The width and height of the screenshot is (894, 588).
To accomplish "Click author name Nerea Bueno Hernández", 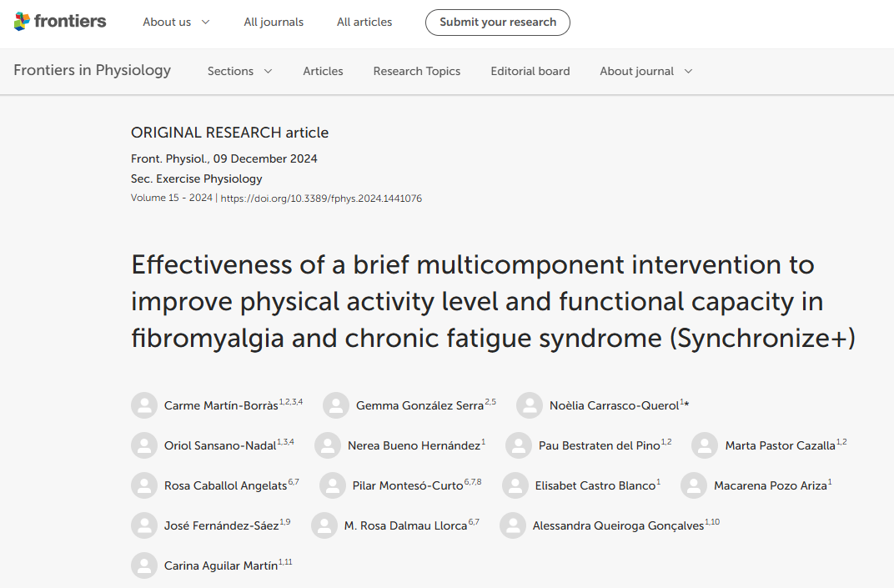I will click(414, 445).
